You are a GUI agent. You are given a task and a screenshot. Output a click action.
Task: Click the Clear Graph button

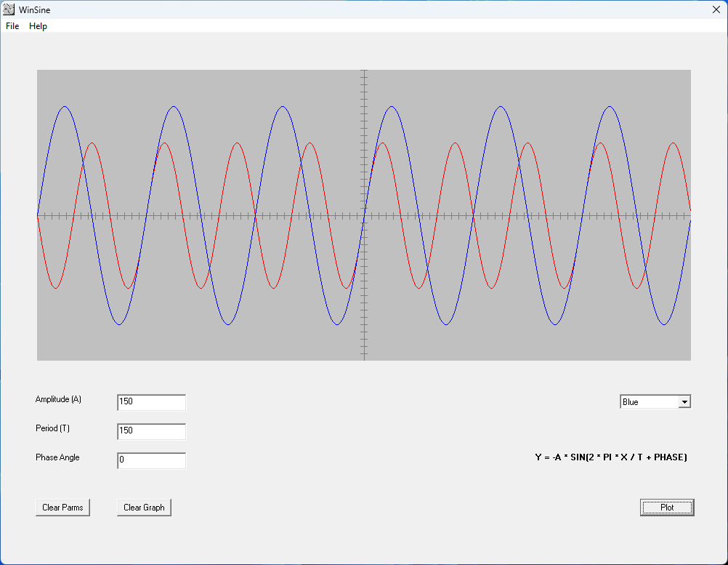144,508
